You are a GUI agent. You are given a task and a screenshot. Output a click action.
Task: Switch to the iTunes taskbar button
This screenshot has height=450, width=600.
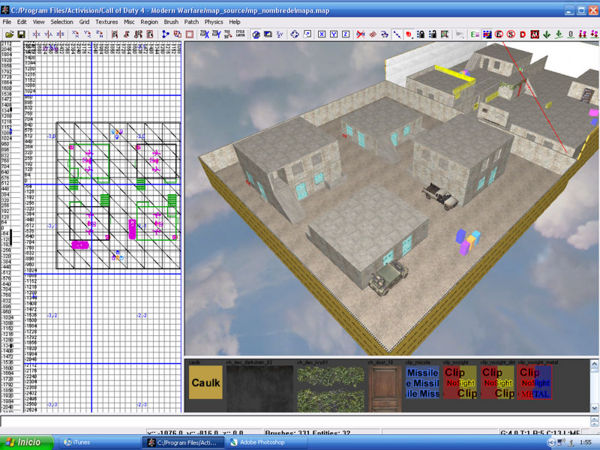click(x=98, y=442)
